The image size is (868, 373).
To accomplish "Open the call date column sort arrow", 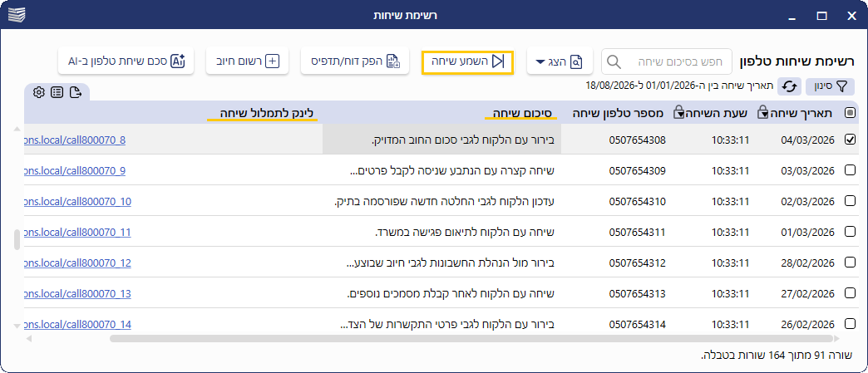I will [x=764, y=114].
